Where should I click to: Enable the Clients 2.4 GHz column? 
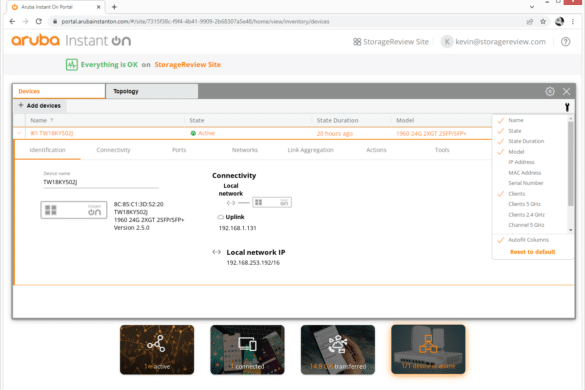point(526,215)
